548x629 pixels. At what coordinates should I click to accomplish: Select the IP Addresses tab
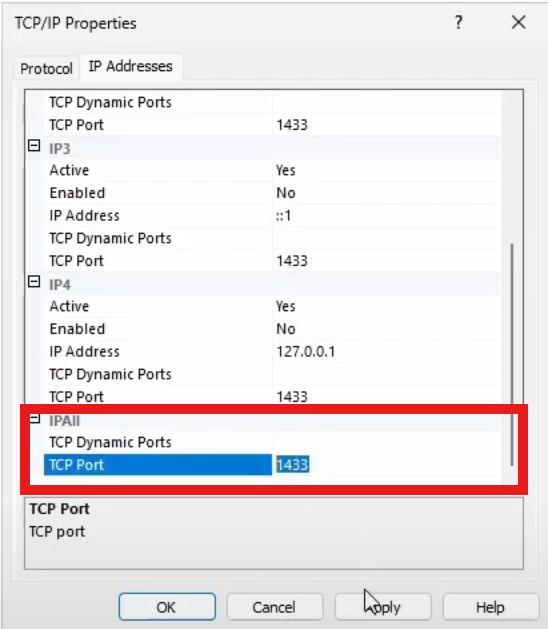(131, 67)
